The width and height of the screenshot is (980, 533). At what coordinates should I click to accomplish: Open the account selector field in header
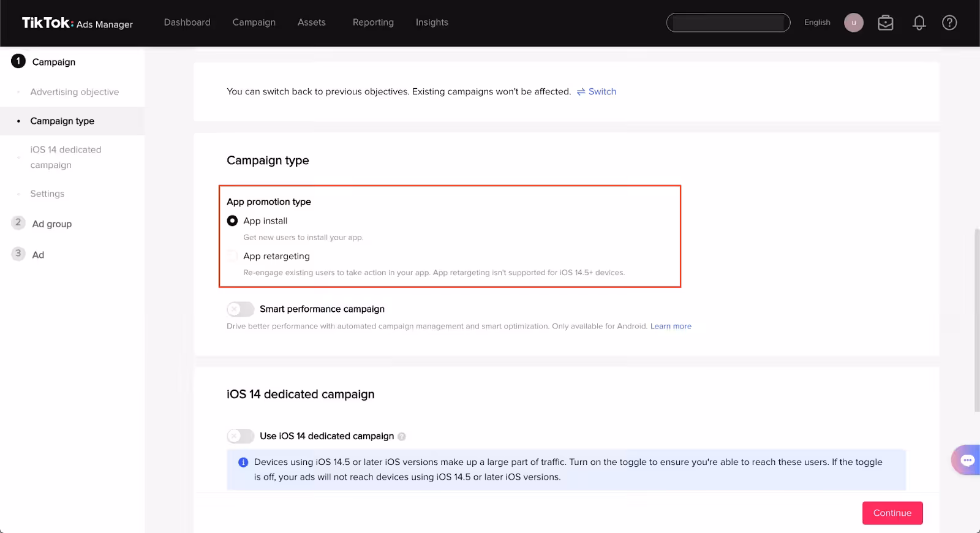pos(728,23)
